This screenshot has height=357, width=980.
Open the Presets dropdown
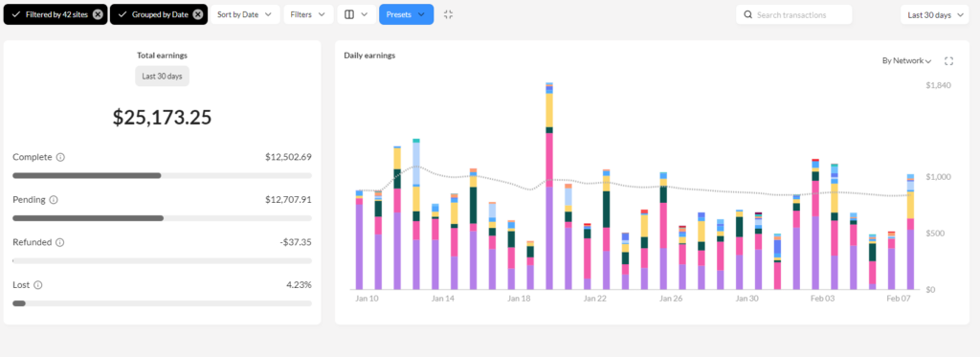406,14
